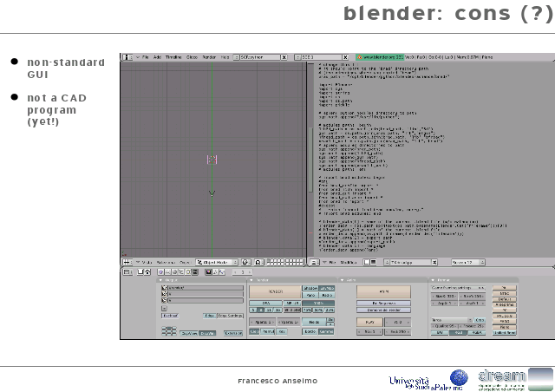
Task: Click the 3D cursor in the viewport
Action: [212, 159]
